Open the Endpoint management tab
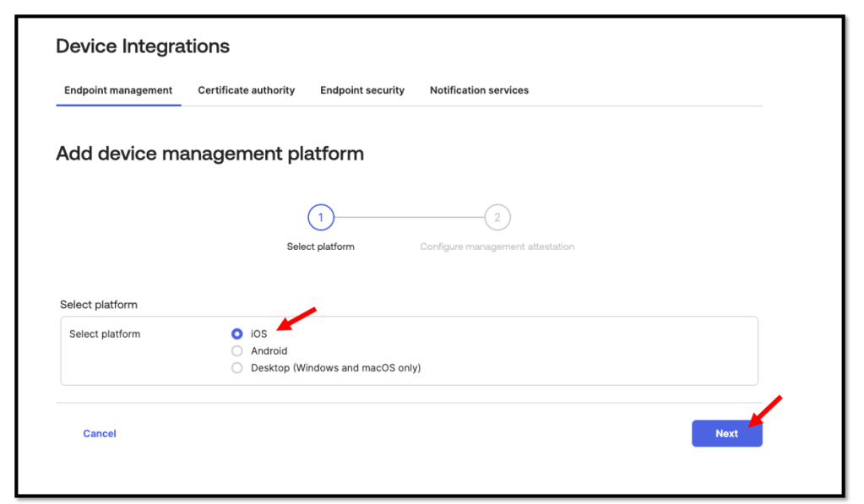This screenshot has height=504, width=864. pyautogui.click(x=118, y=90)
